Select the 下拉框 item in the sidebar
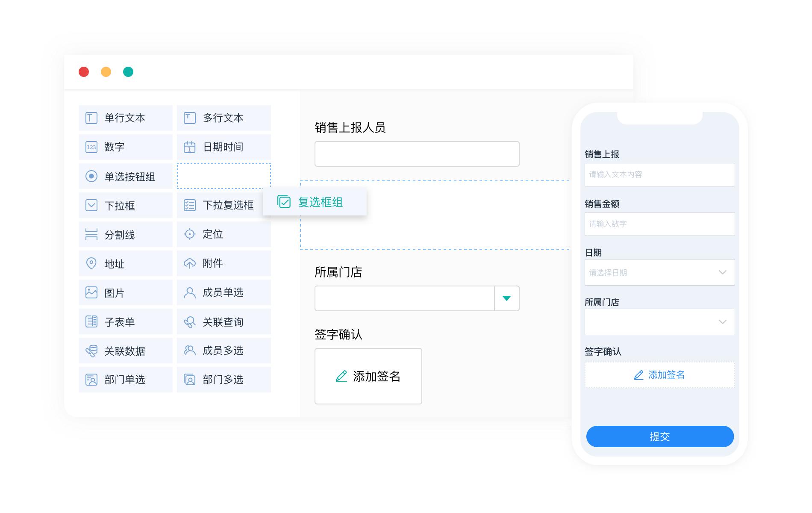812x513 pixels. point(125,205)
